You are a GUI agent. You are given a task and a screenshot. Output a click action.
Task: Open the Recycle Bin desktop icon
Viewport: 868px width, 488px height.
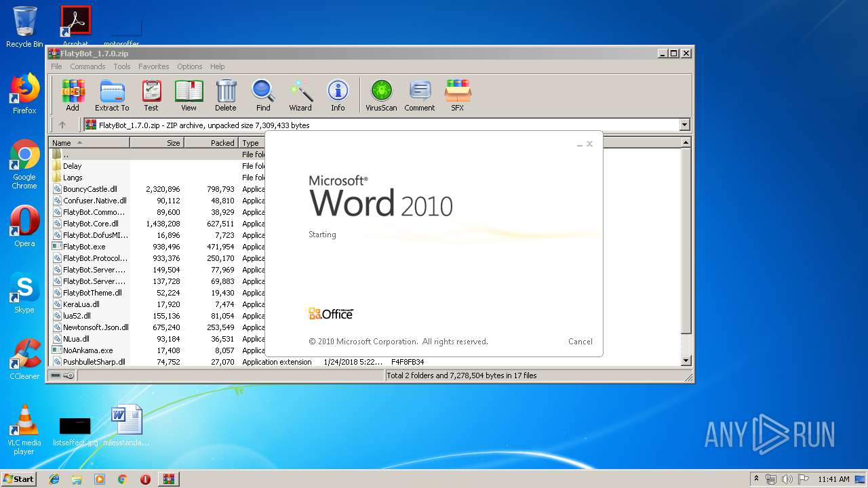24,26
